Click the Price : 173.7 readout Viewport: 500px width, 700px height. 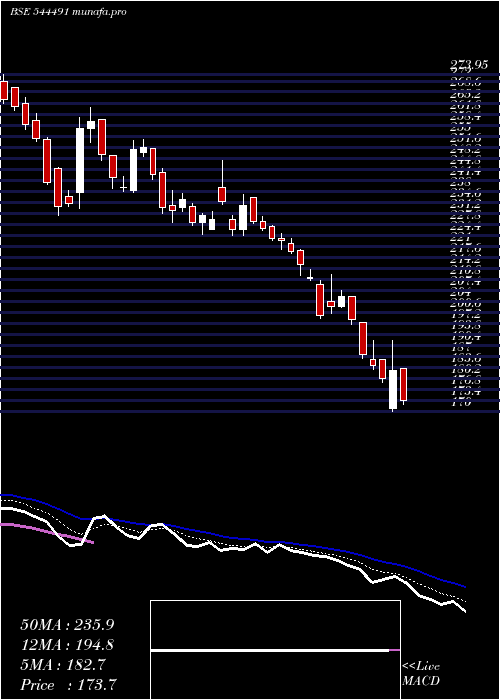(70, 685)
